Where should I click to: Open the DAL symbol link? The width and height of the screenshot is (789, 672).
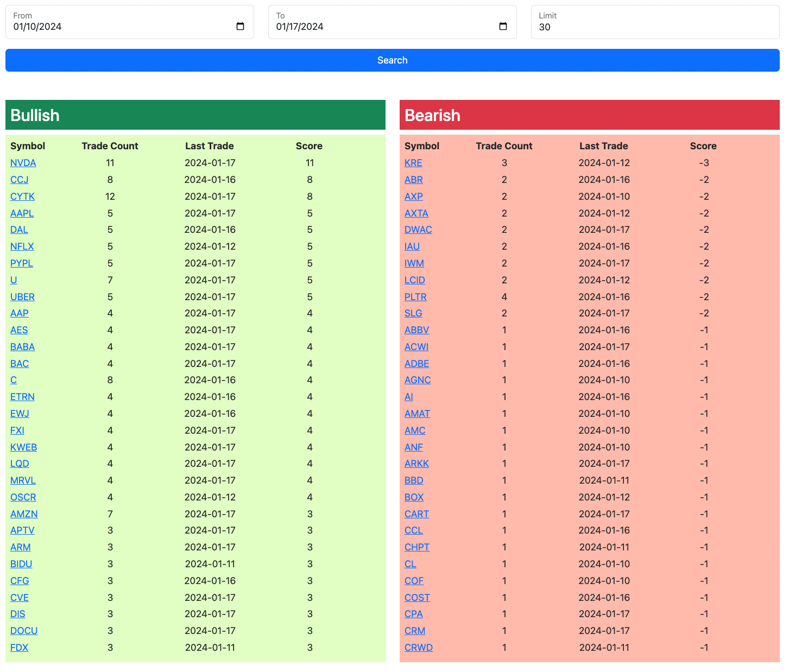coord(20,230)
